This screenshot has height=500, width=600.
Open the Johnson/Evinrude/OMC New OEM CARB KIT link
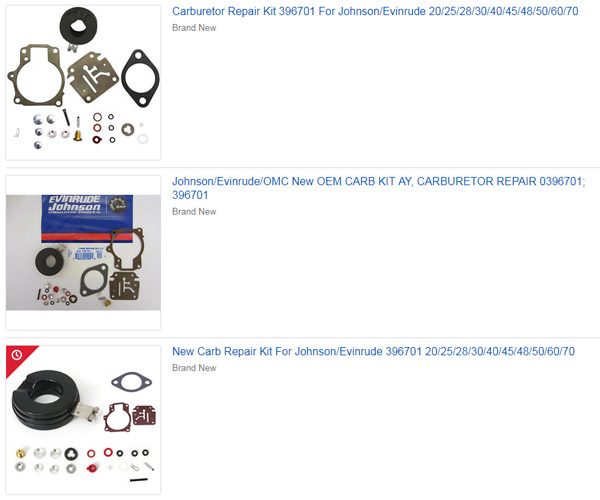pyautogui.click(x=378, y=188)
